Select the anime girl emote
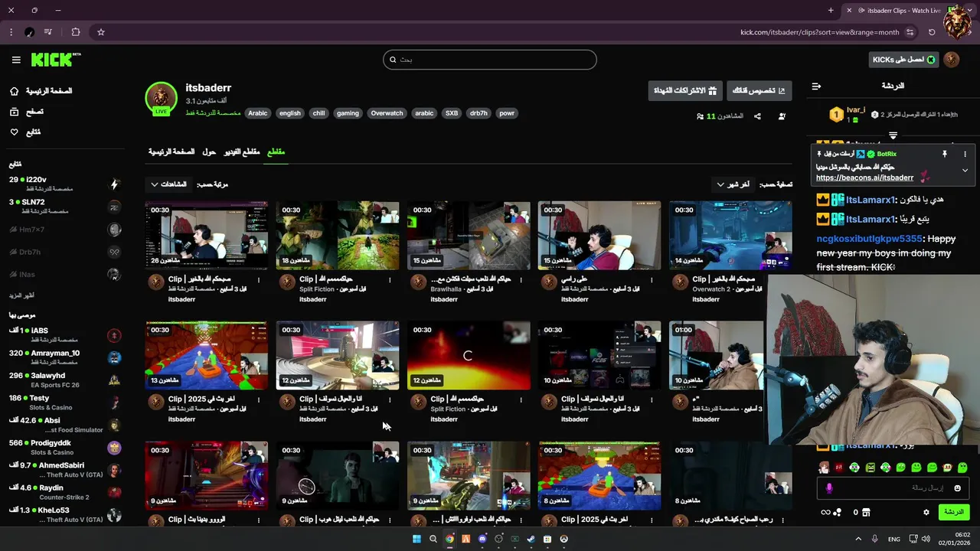Viewport: 980px width, 551px height. point(824,468)
